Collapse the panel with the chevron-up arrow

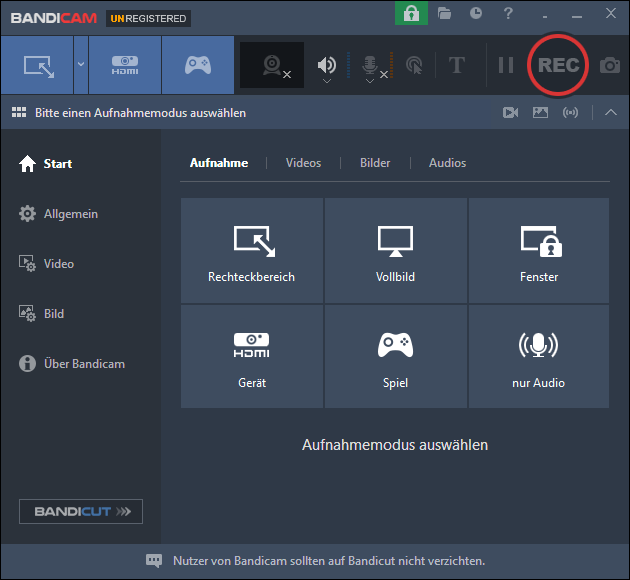[x=611, y=113]
